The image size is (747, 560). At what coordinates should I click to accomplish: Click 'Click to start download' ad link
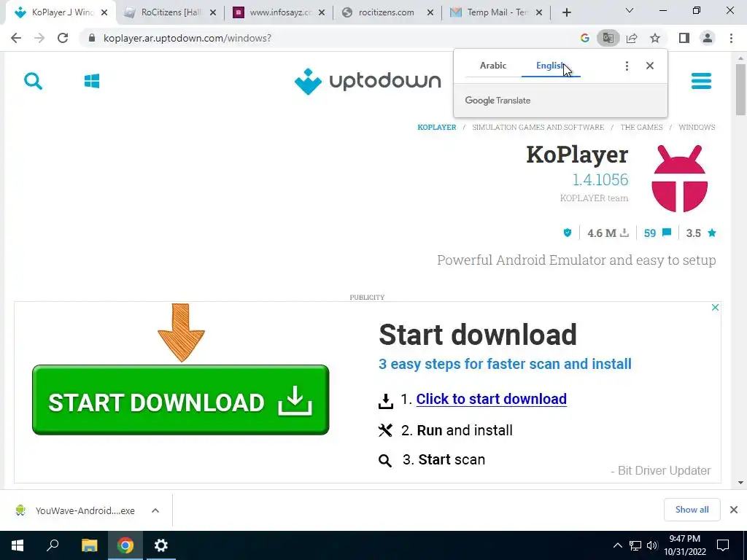(x=491, y=399)
